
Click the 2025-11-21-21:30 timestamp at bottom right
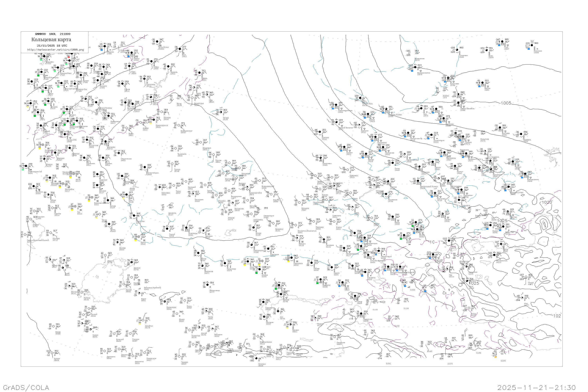point(536,388)
